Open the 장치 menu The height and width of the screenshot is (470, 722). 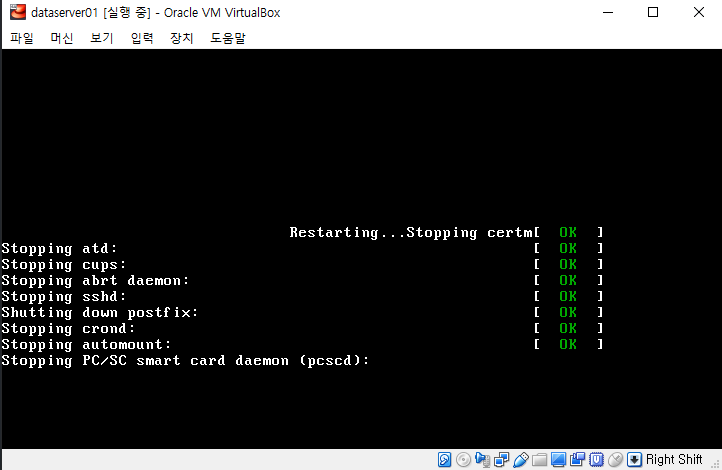181,38
